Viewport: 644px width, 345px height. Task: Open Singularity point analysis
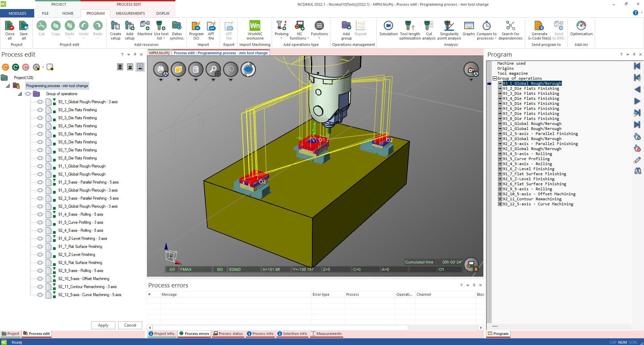coord(449,30)
